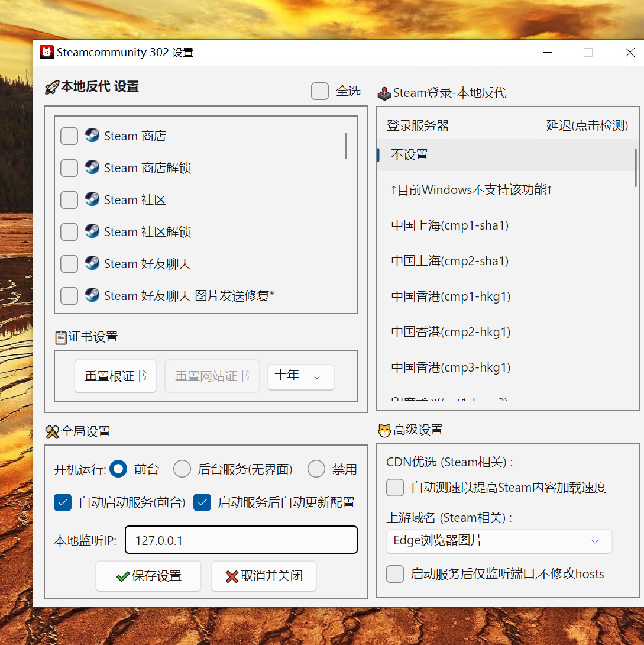Screen dimensions: 644x645
Task: Click the Steam logo beside Steam 好友聊天
Action: (x=92, y=263)
